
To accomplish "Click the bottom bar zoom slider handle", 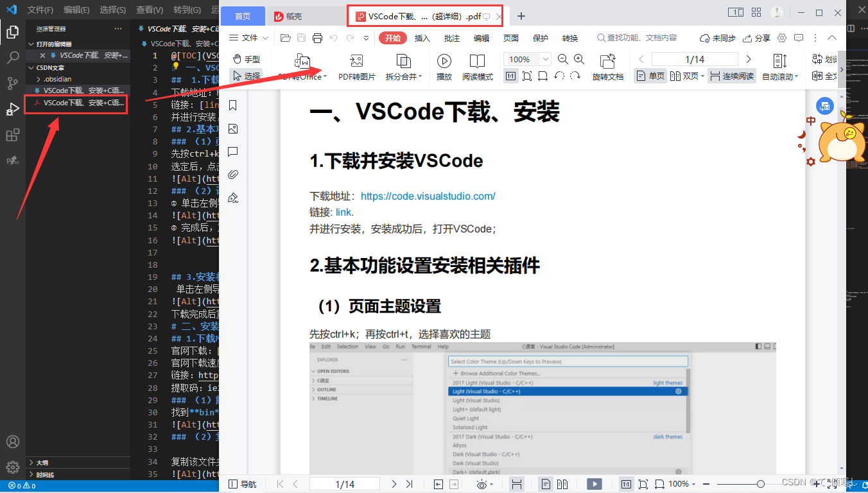I will [761, 484].
